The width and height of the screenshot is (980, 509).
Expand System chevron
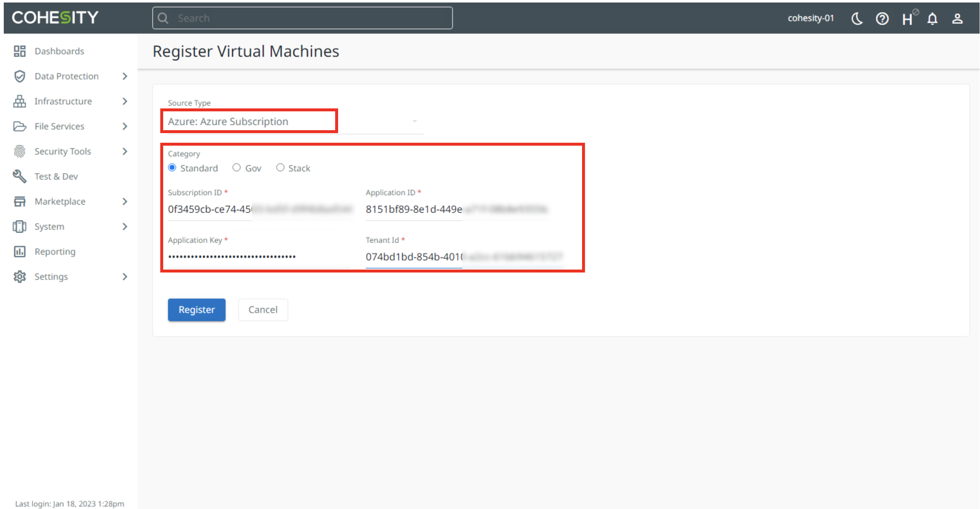[125, 226]
